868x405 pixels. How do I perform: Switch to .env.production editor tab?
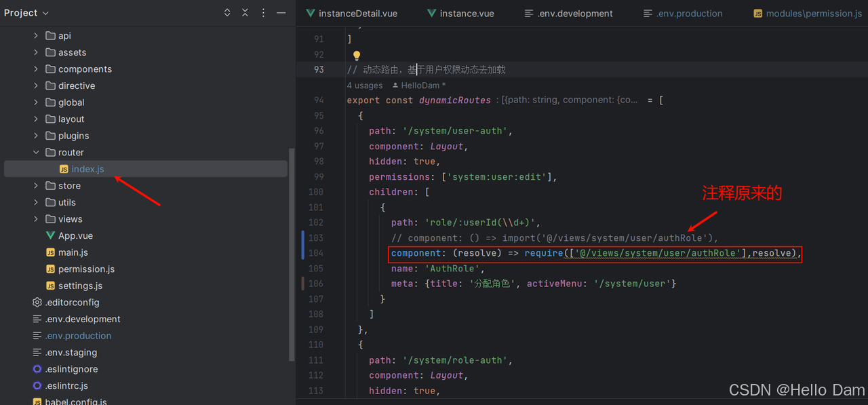[x=683, y=14]
